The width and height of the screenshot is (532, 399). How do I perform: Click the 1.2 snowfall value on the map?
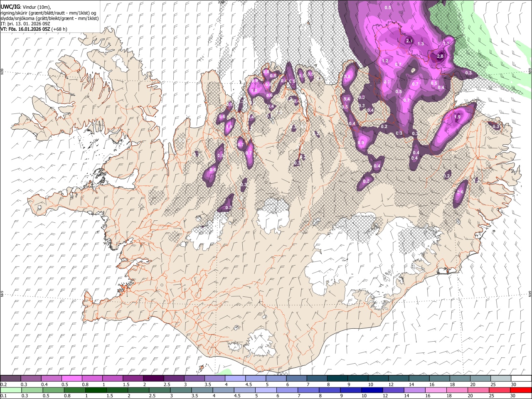tap(385, 61)
